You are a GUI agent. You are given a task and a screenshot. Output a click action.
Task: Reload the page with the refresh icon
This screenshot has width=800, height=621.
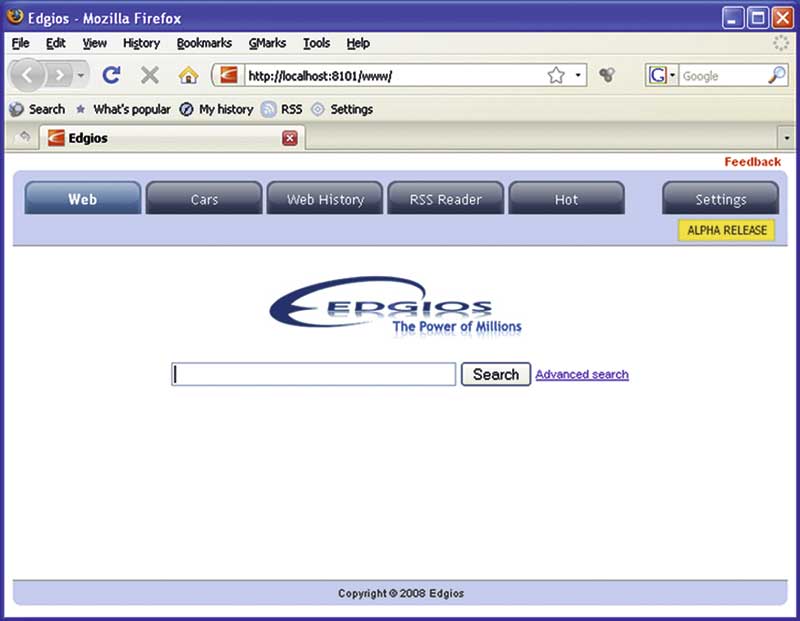pyautogui.click(x=111, y=76)
